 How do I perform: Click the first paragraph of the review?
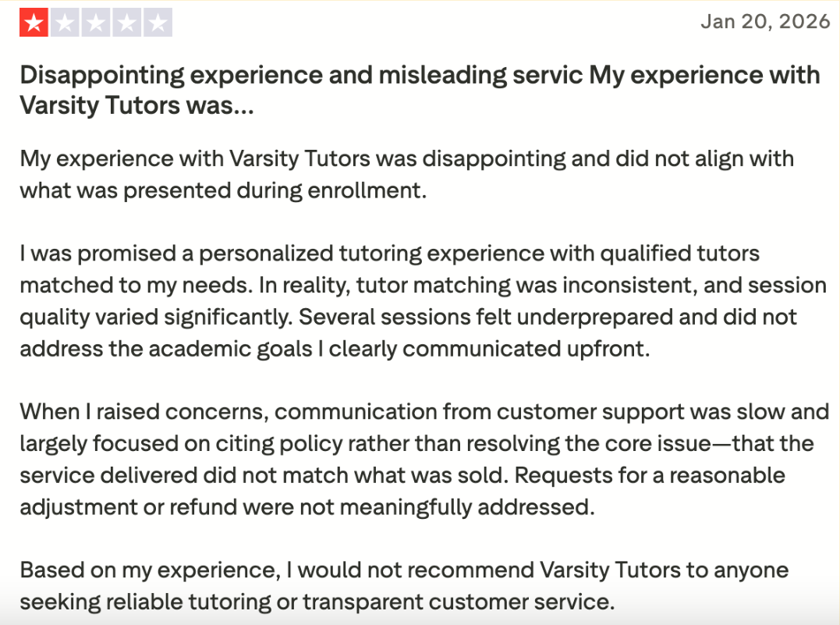406,173
